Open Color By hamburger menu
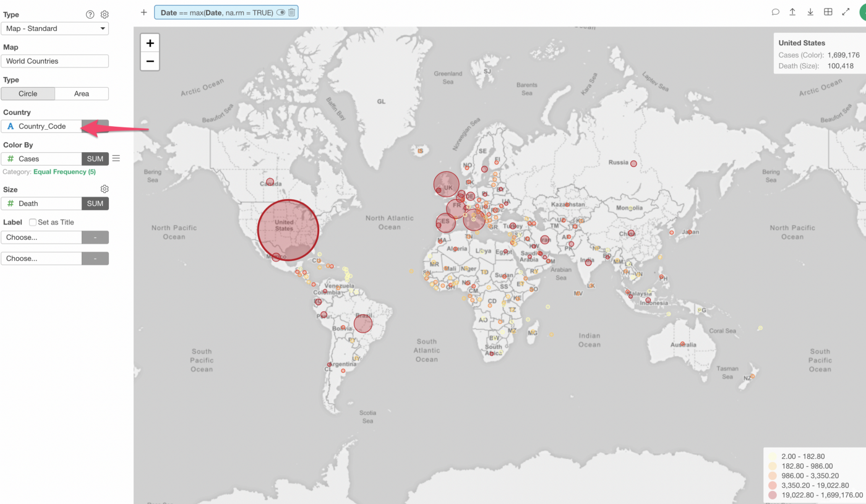Screen dimensions: 866x504 (116, 159)
